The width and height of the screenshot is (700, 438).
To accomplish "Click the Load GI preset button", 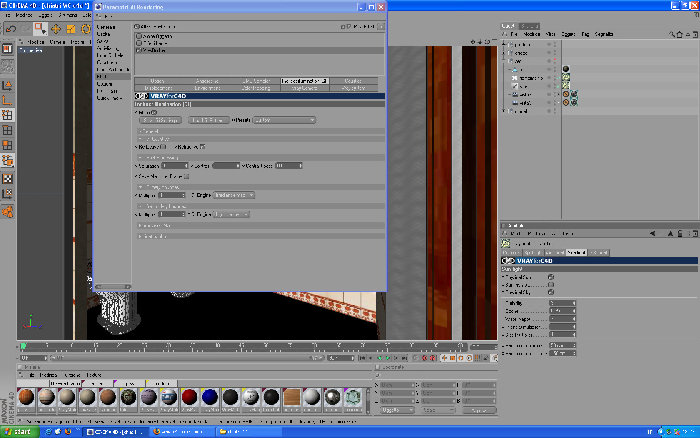I will pyautogui.click(x=208, y=120).
